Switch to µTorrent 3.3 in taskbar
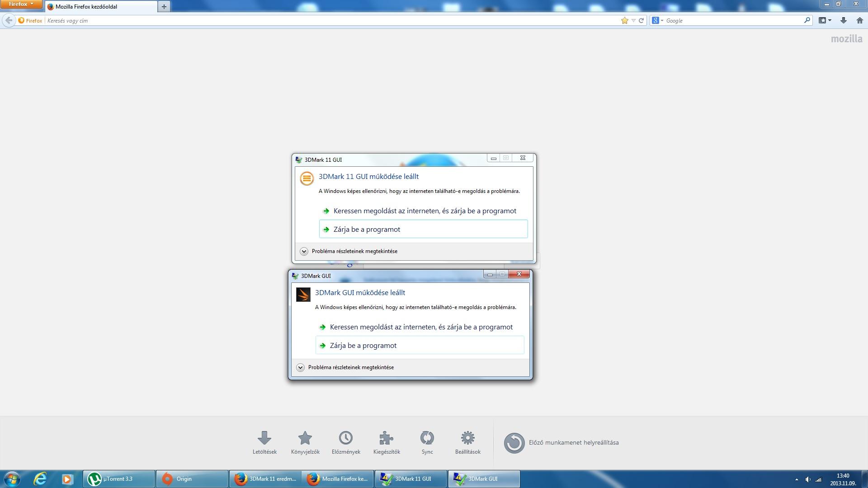Screen dimensions: 868x488 tap(118, 479)
